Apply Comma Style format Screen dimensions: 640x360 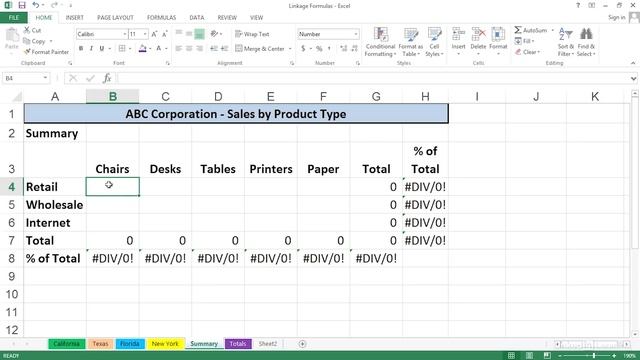329,49
